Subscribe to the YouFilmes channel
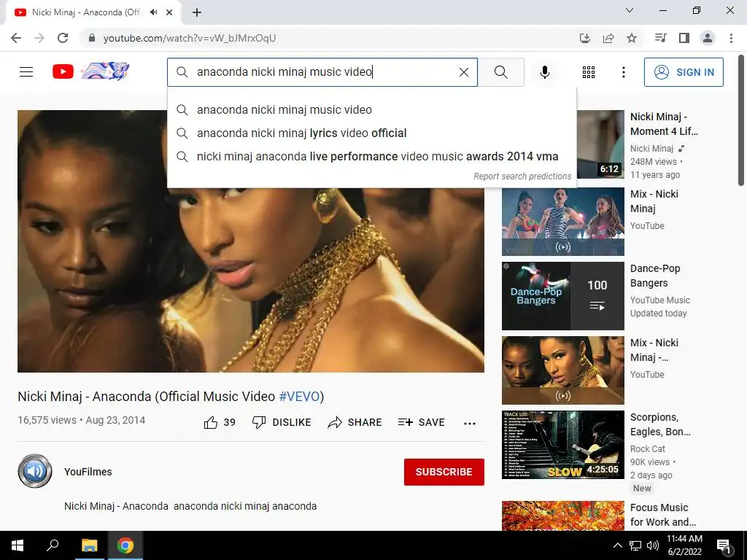Image resolution: width=747 pixels, height=560 pixels. pos(444,472)
